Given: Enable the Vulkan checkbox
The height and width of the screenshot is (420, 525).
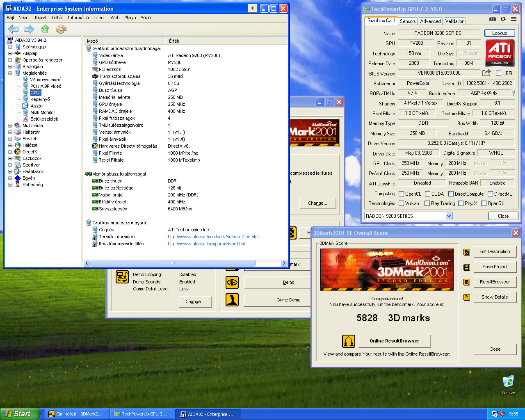Looking at the screenshot, I should click(402, 203).
